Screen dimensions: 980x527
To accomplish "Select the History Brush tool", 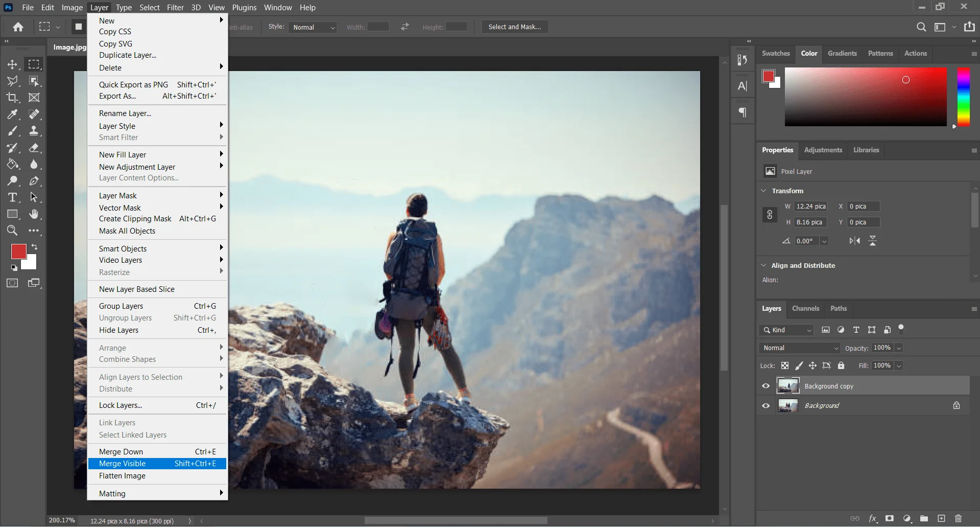I will click(x=12, y=148).
